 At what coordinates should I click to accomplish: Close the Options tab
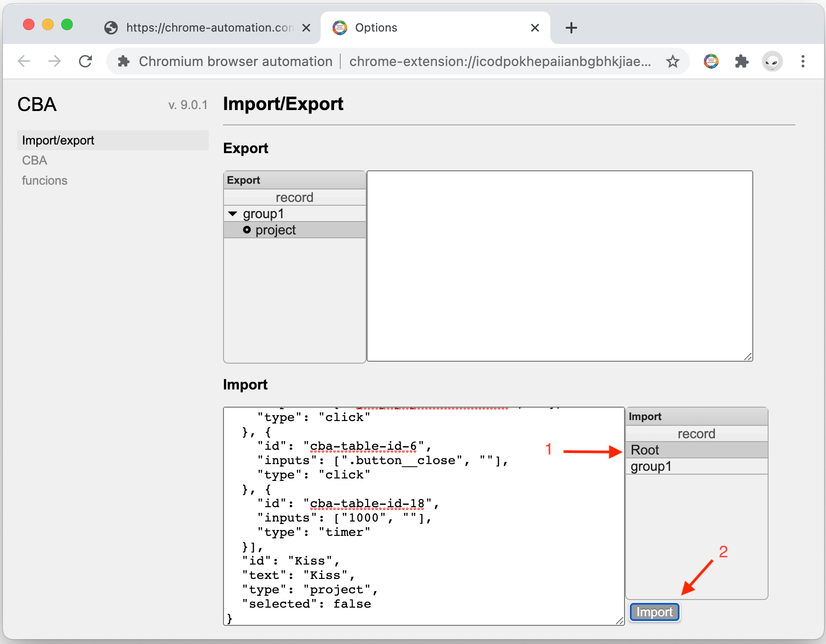click(535, 28)
